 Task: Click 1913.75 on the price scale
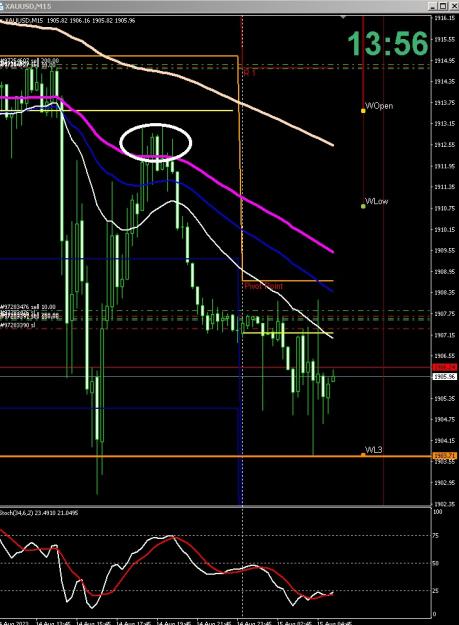pyautogui.click(x=445, y=102)
